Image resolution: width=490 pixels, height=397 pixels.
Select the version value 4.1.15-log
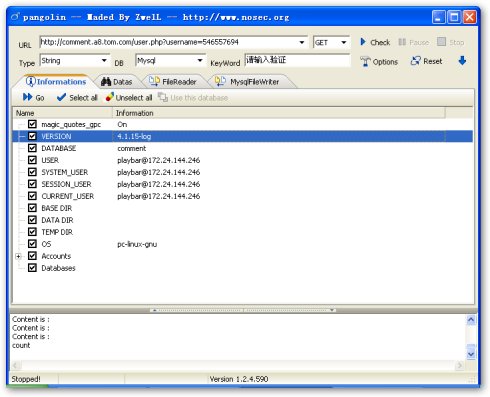(x=134, y=136)
